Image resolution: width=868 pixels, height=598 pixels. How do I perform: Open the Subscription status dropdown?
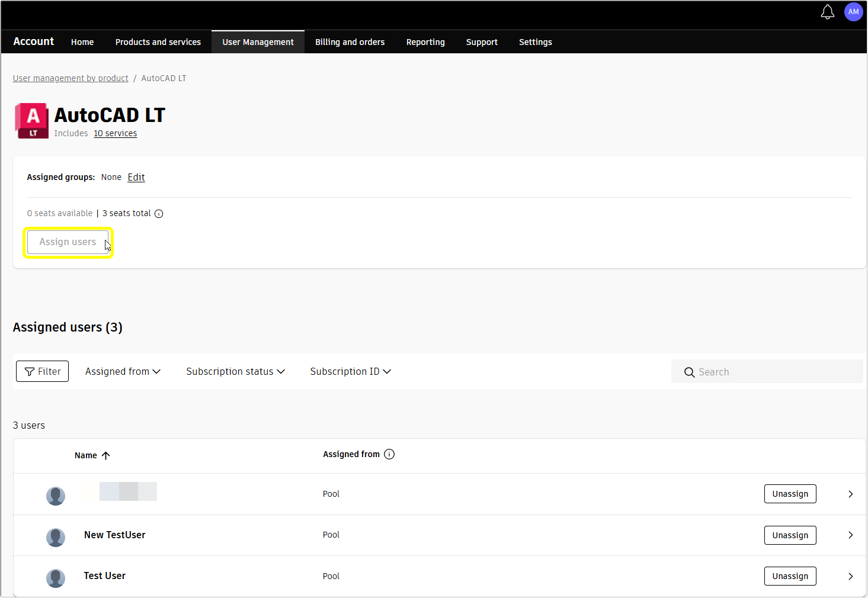tap(235, 371)
